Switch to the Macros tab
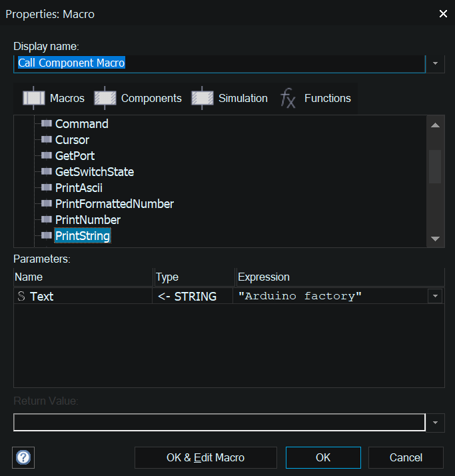Image resolution: width=455 pixels, height=476 pixels. (x=54, y=98)
